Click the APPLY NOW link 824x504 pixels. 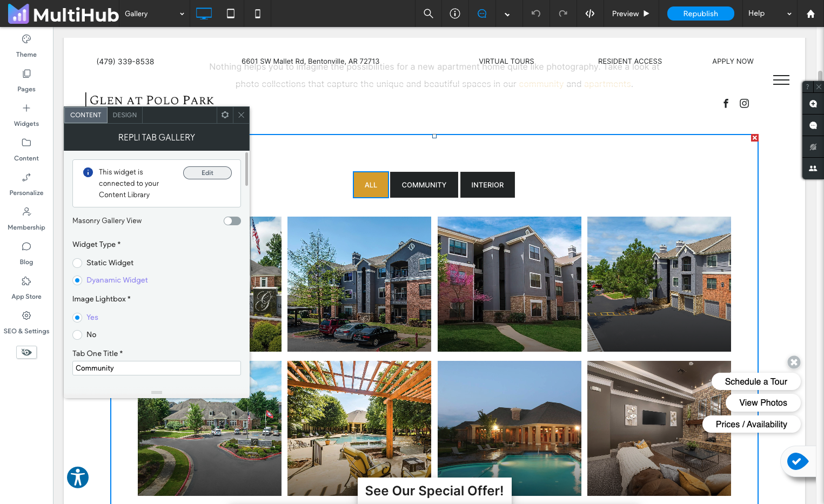(733, 62)
